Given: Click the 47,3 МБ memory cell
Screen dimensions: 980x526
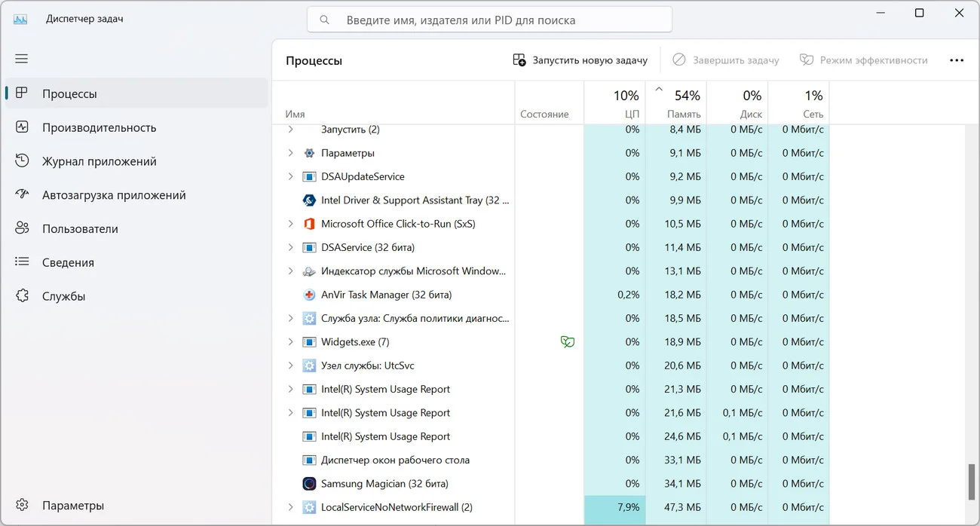Looking at the screenshot, I should coord(676,507).
